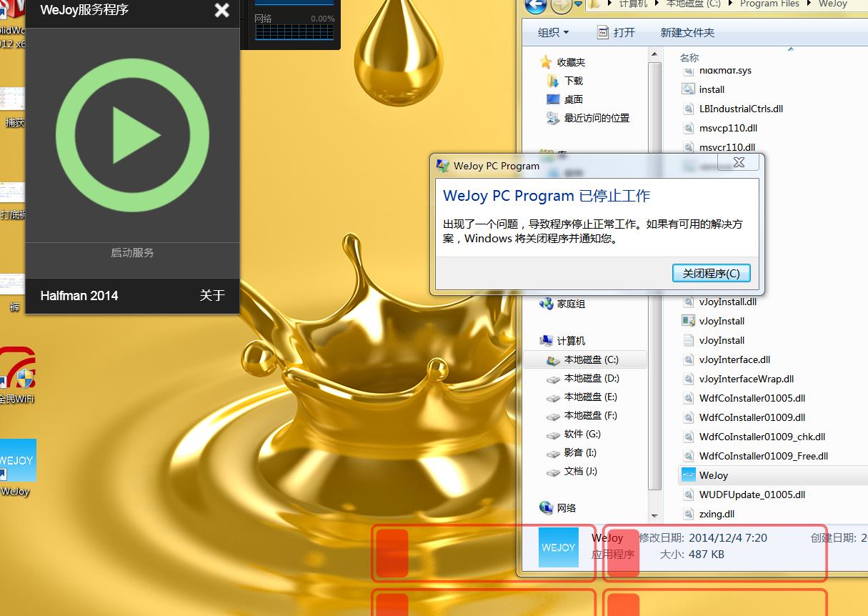Open 最近访问的位置 in the navigation pane

click(588, 118)
